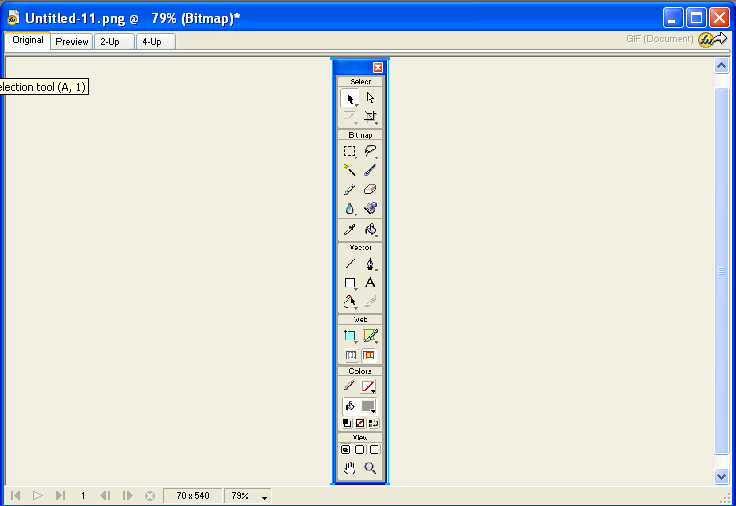Switch to Standard Screen view mode

pyautogui.click(x=346, y=449)
